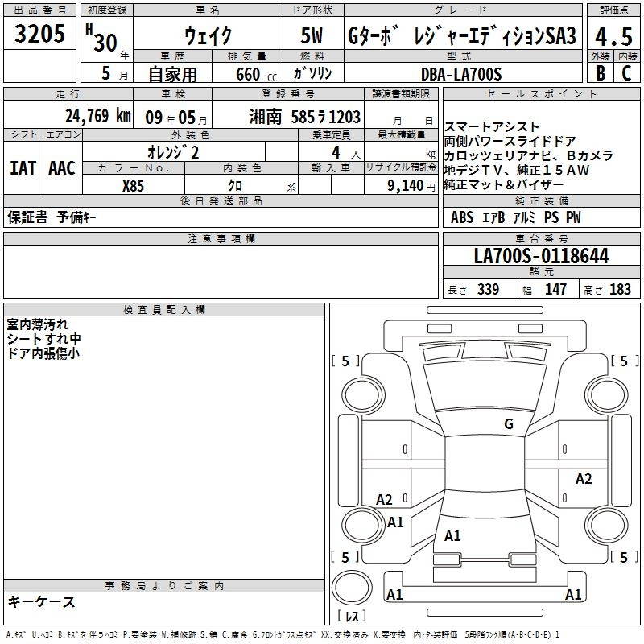The width and height of the screenshot is (644, 644).
Task: Select the exterior grade B cell
Action: click(600, 72)
